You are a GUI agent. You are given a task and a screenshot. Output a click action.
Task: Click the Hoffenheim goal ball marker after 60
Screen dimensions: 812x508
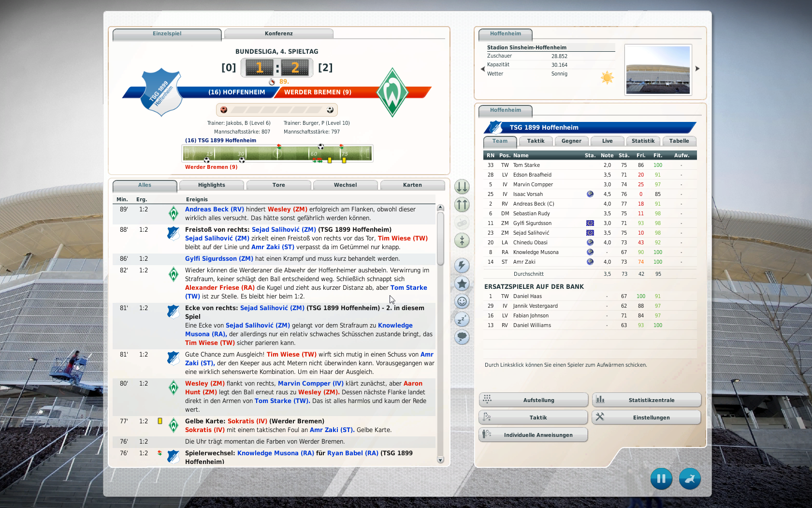320,146
